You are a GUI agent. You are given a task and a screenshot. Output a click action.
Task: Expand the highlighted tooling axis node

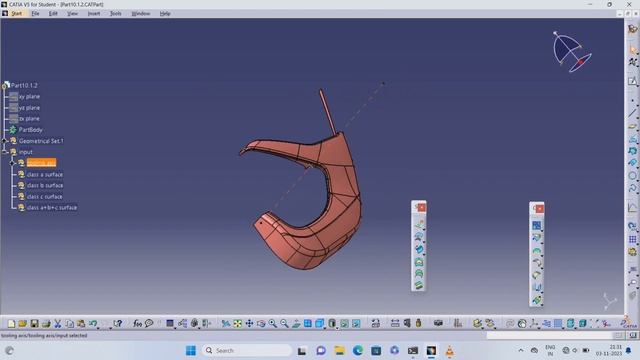(13, 163)
